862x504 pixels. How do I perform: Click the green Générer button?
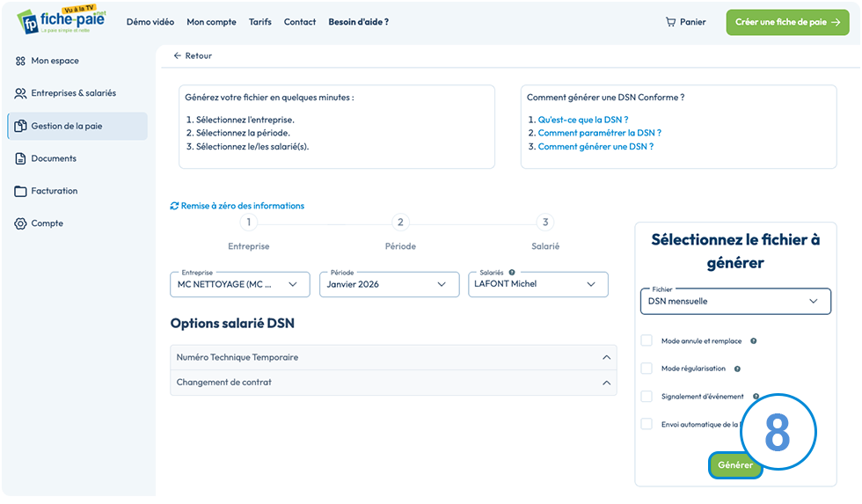pyautogui.click(x=735, y=465)
